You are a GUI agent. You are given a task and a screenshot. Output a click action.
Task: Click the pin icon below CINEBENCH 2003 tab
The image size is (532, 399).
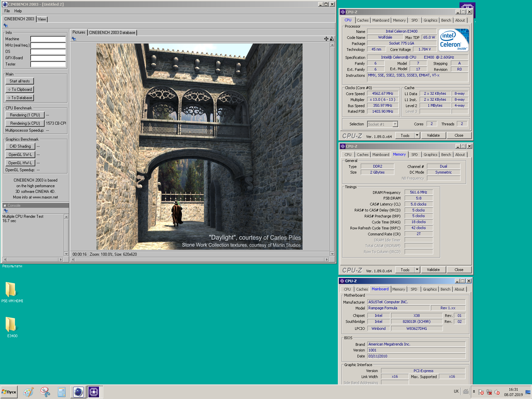click(x=6, y=26)
